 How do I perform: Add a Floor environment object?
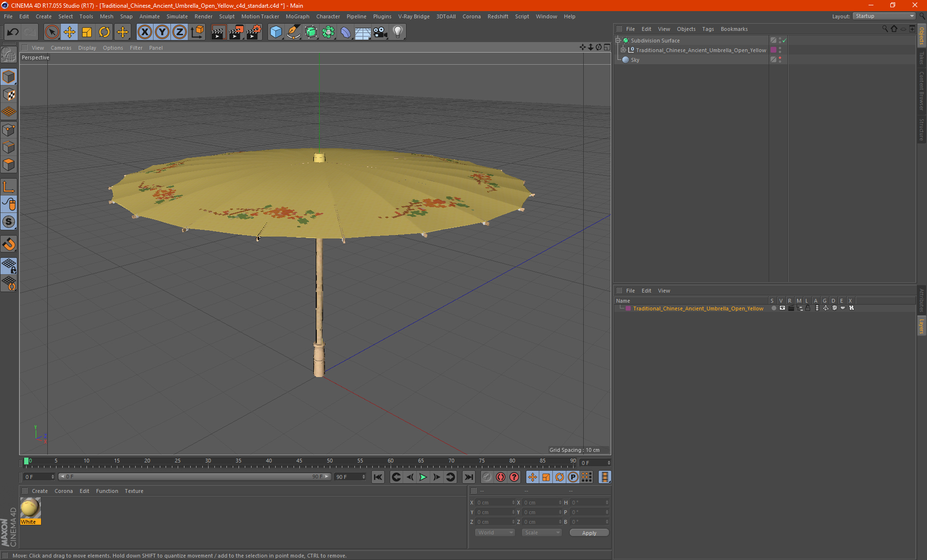[x=363, y=32]
